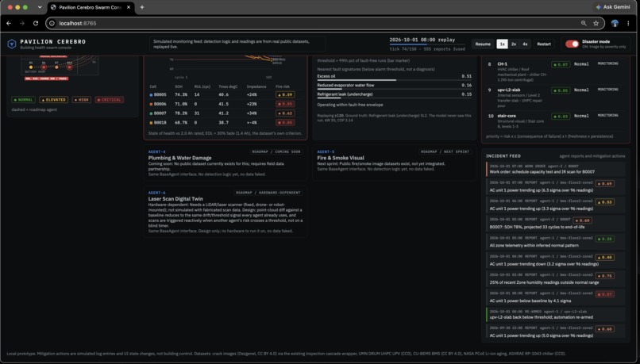Click the Refrigerant leak (undercharge) signature row
640x364 pixels.
point(395,94)
